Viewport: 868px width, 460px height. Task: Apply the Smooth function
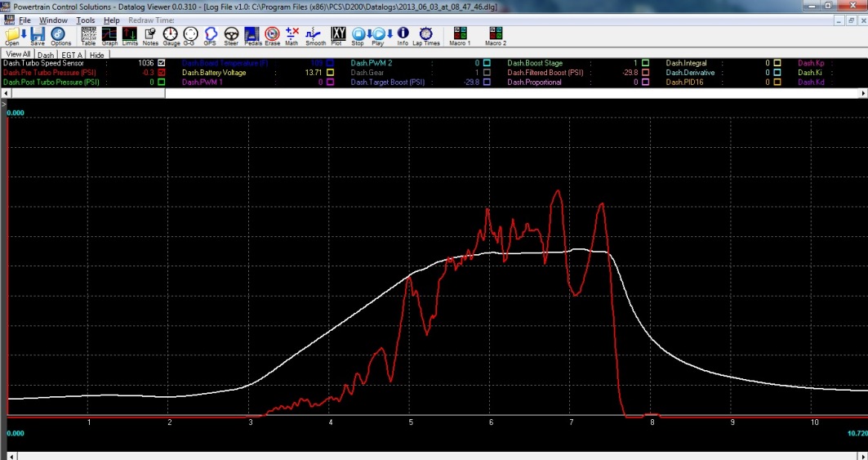(x=315, y=36)
